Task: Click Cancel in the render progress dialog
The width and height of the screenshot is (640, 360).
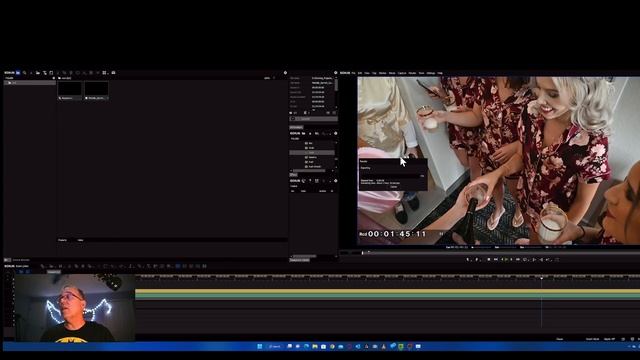Action: point(393,187)
